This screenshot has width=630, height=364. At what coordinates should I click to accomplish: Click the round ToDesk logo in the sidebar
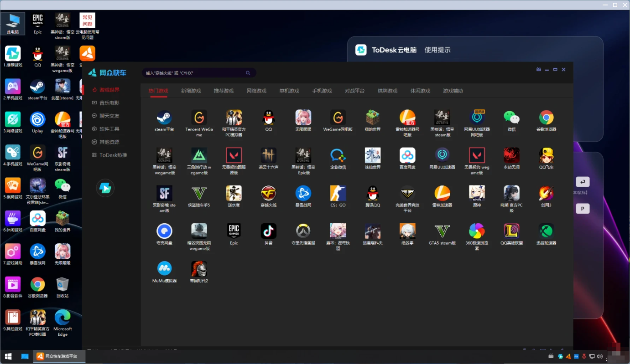pos(105,188)
